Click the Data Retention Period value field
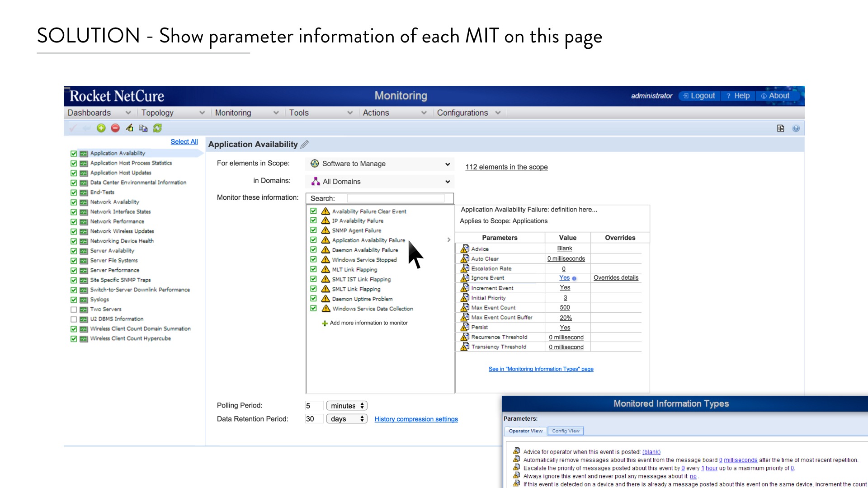Screen dimensions: 868x488 coord(314,419)
